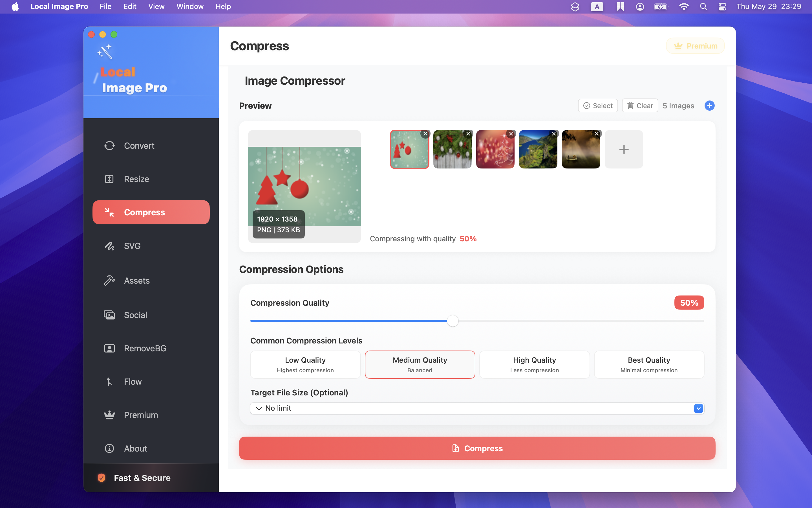Click the blue dropdown arrow for No limit

click(x=699, y=408)
